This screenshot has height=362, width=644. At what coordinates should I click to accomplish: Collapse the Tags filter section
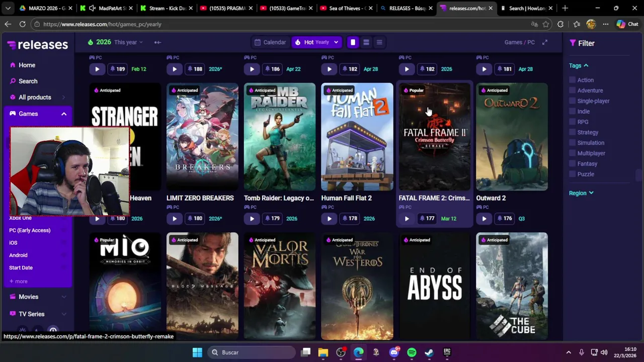pyautogui.click(x=579, y=65)
